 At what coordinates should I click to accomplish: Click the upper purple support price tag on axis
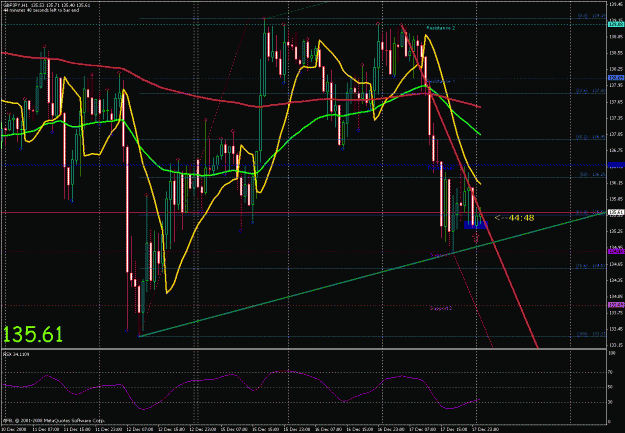(x=616, y=252)
